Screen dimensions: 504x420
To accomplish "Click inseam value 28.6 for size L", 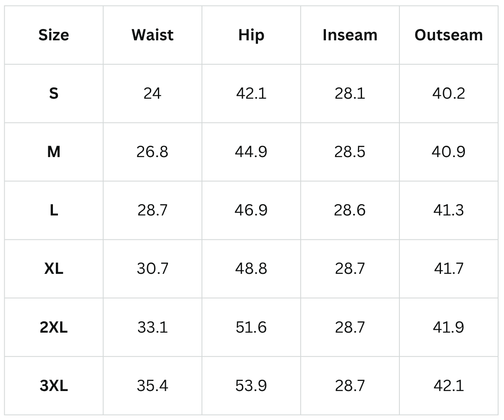I will click(350, 210).
